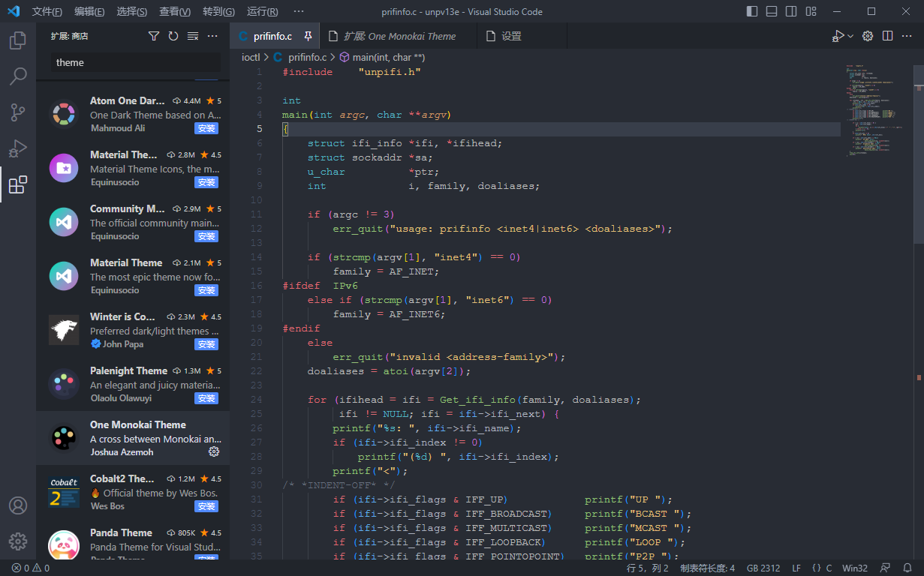This screenshot has height=576, width=924.
Task: Open the Manage gear in activity bar
Action: pos(18,541)
